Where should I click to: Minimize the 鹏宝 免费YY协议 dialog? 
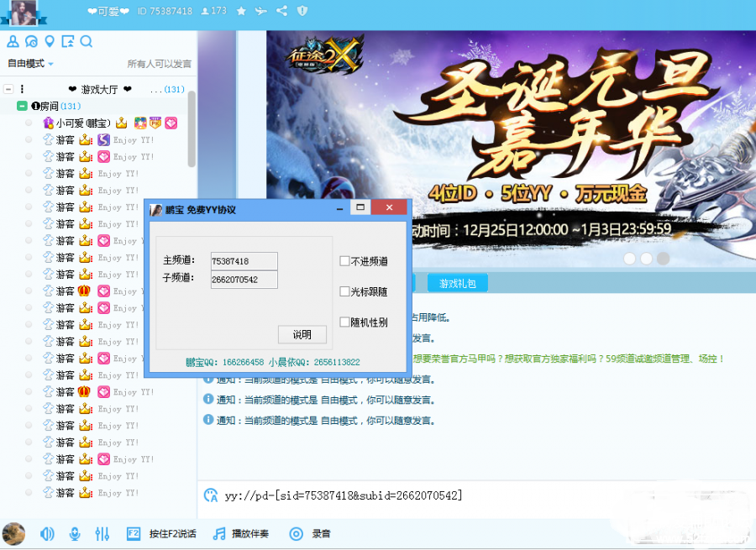(340, 208)
